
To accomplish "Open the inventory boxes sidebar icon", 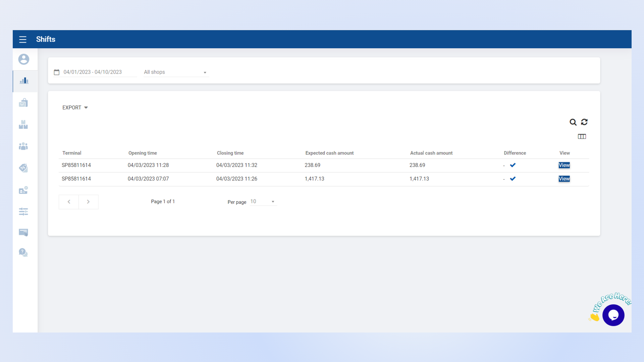I will coord(23,124).
